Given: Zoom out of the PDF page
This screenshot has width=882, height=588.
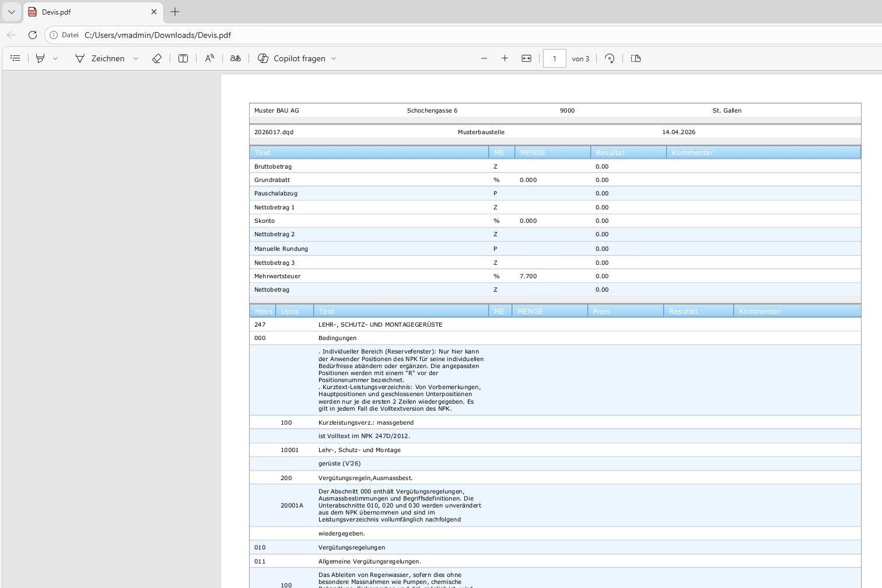Looking at the screenshot, I should point(484,58).
